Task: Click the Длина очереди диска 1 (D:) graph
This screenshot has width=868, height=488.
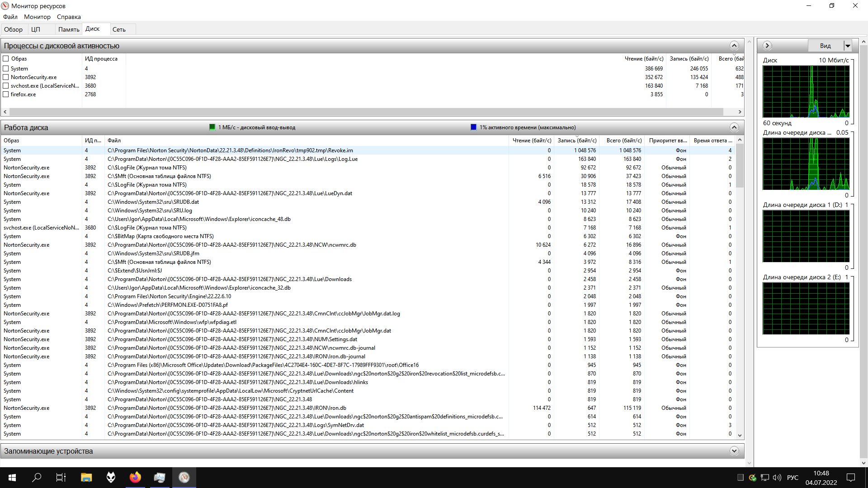Action: (806, 236)
